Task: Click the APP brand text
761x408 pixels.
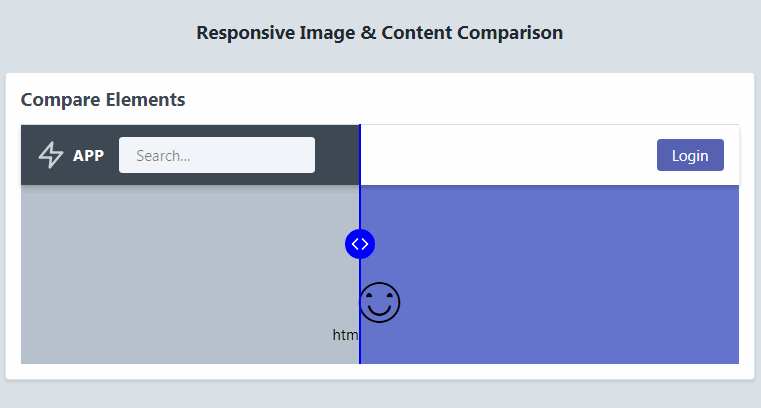Action: [x=88, y=156]
